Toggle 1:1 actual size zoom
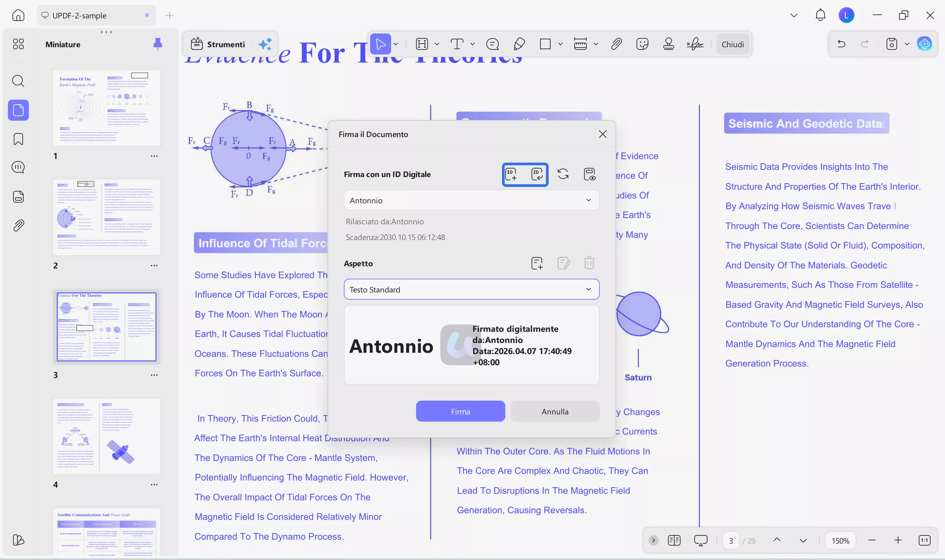 pyautogui.click(x=925, y=540)
